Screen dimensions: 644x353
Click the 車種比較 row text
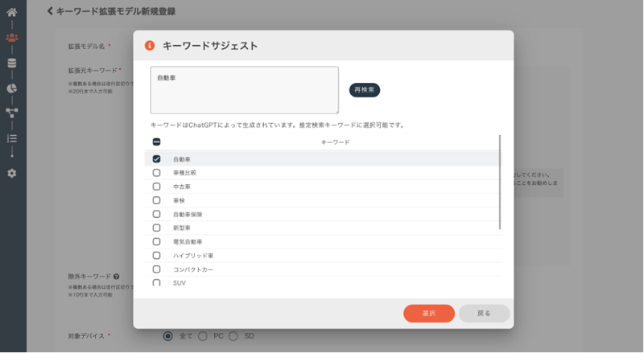point(185,173)
